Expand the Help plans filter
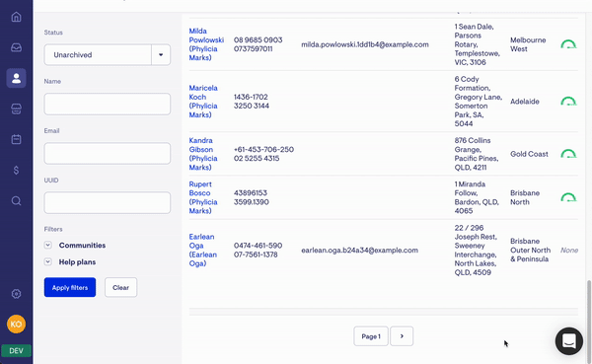Screen dimensions: 592x364 point(48,261)
